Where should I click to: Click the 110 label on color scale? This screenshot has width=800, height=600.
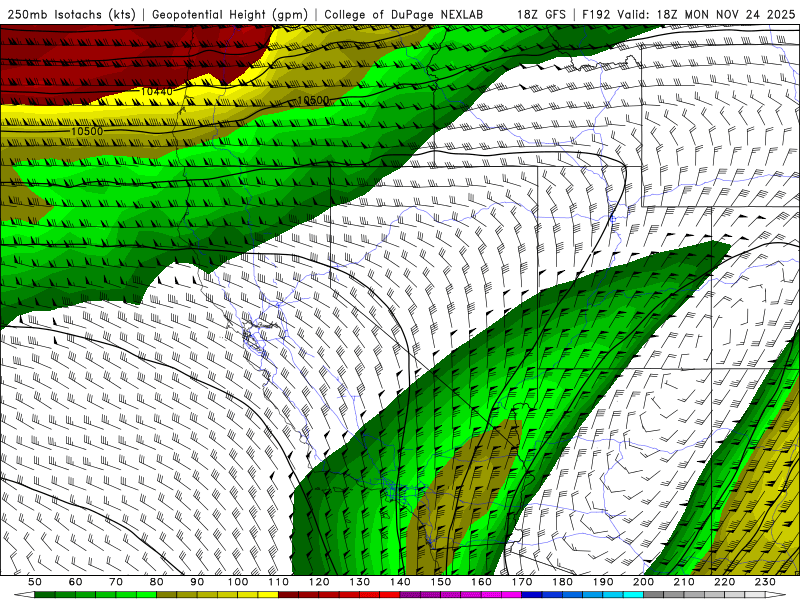[279, 582]
